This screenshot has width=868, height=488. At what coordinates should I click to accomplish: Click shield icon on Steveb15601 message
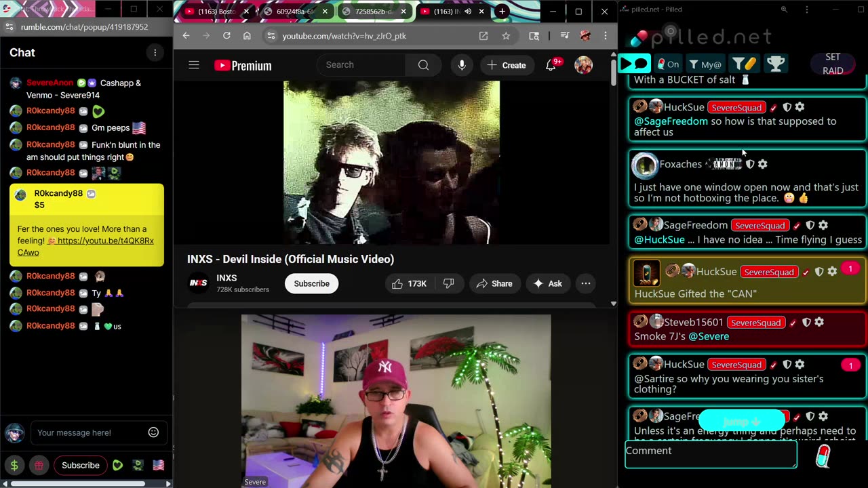pyautogui.click(x=806, y=323)
